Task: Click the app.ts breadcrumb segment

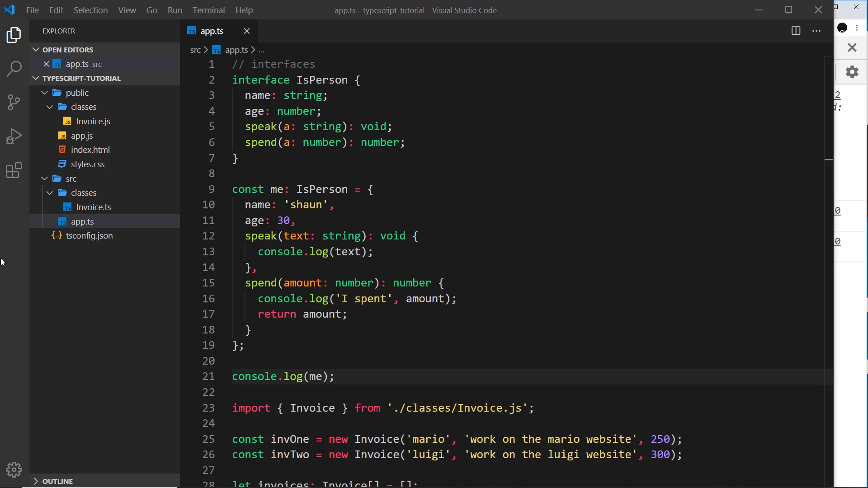Action: point(236,50)
